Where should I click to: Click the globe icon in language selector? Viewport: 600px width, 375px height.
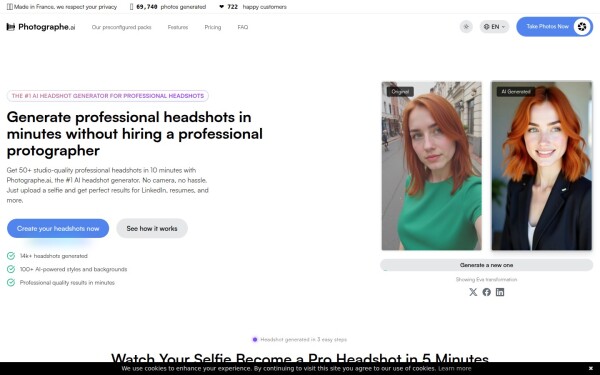pyautogui.click(x=486, y=27)
